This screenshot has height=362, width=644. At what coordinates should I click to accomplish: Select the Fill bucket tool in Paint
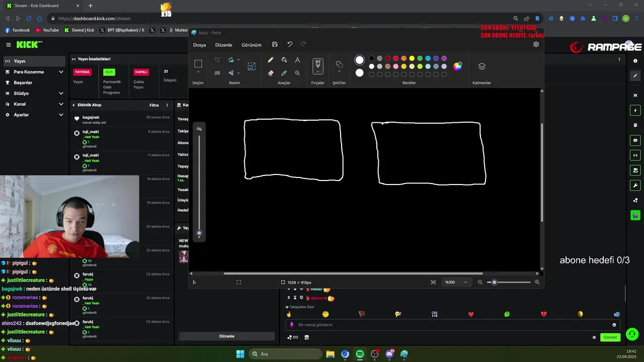[284, 60]
